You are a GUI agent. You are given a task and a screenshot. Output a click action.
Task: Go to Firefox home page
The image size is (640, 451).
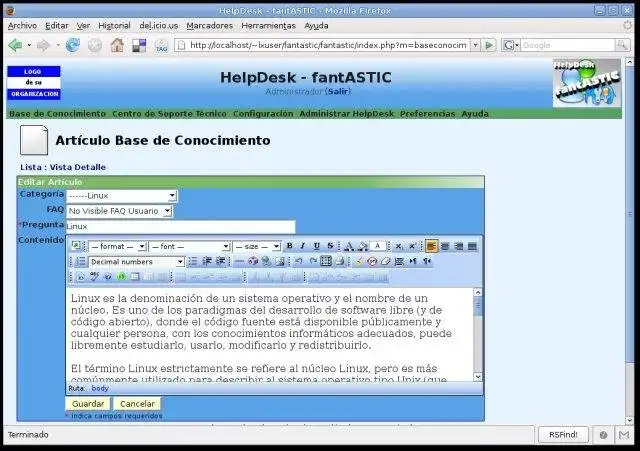click(x=117, y=45)
